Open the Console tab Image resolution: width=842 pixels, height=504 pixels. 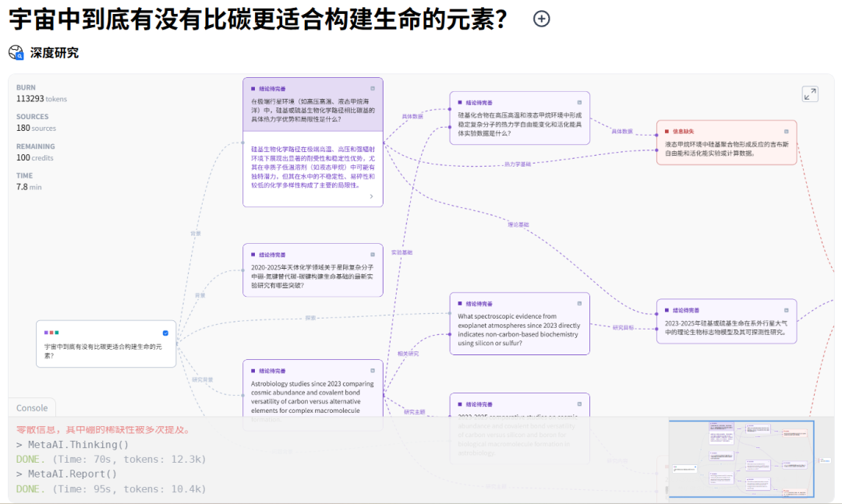(x=32, y=408)
